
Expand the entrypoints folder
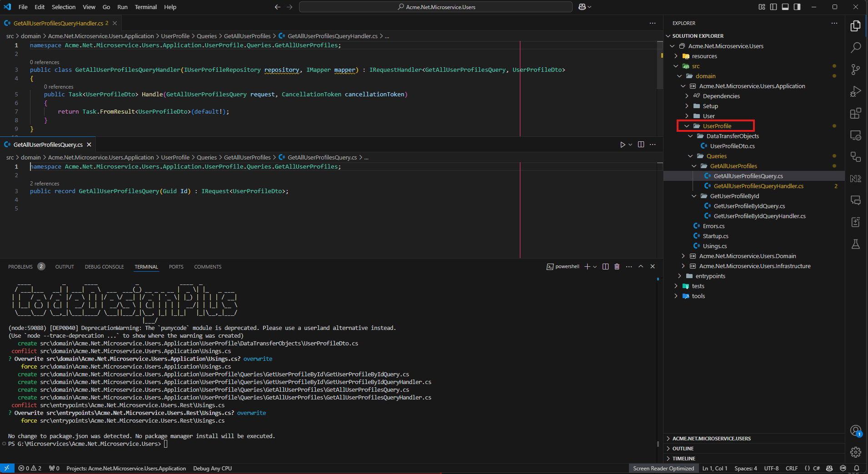coord(679,276)
